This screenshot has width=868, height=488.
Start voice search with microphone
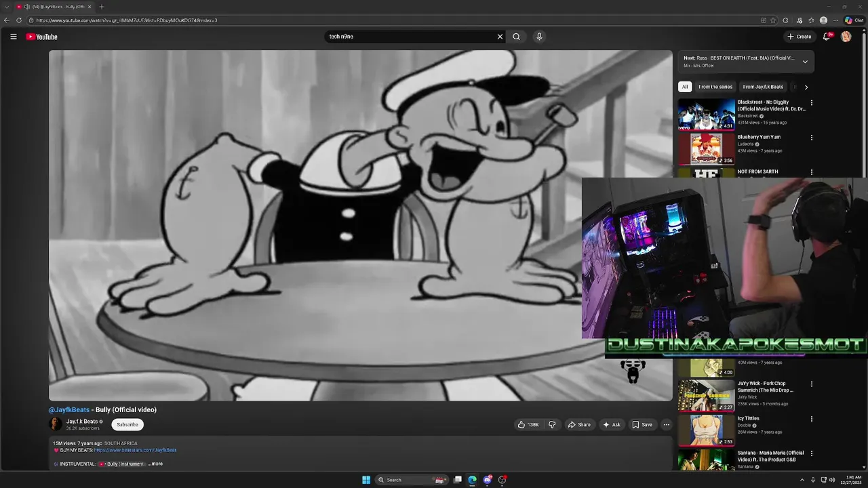pos(539,37)
